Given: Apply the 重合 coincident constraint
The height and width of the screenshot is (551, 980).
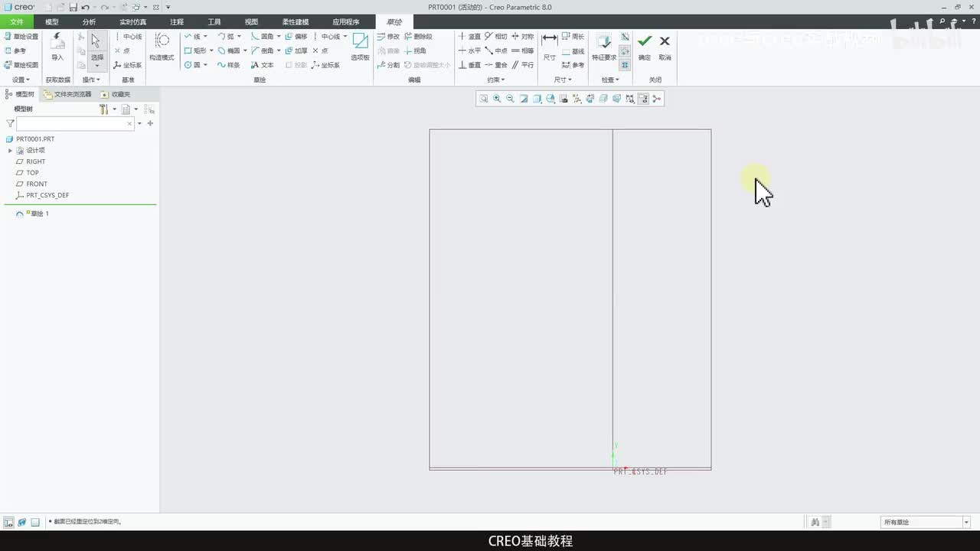Looking at the screenshot, I should pyautogui.click(x=496, y=65).
